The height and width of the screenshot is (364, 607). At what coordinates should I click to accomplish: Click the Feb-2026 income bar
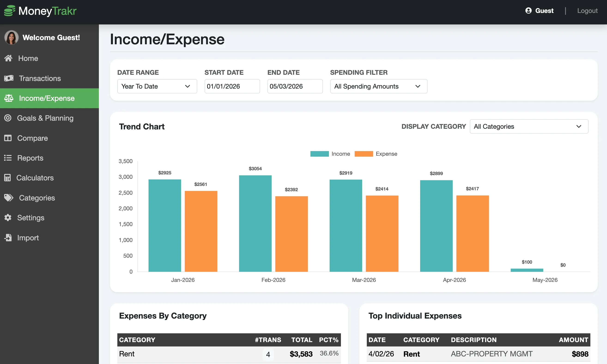255,224
